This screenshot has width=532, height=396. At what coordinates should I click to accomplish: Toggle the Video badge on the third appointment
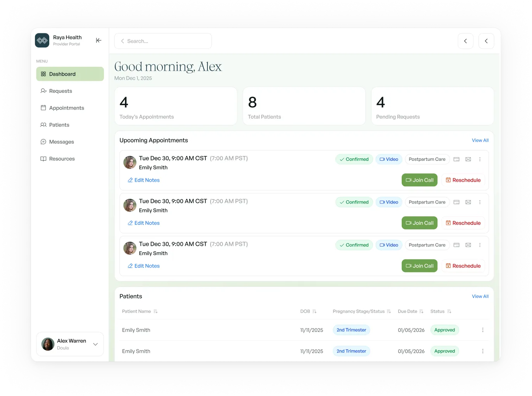pos(389,245)
